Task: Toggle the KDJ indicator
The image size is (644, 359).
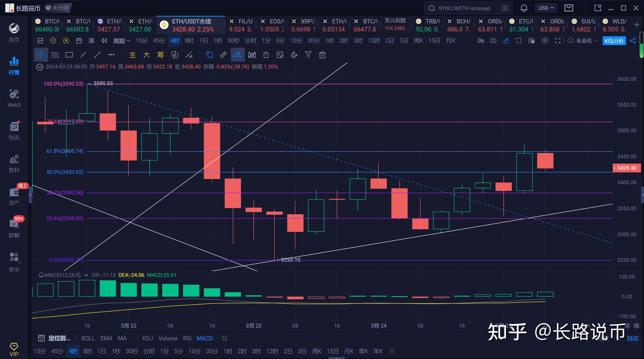Action: 148,338
